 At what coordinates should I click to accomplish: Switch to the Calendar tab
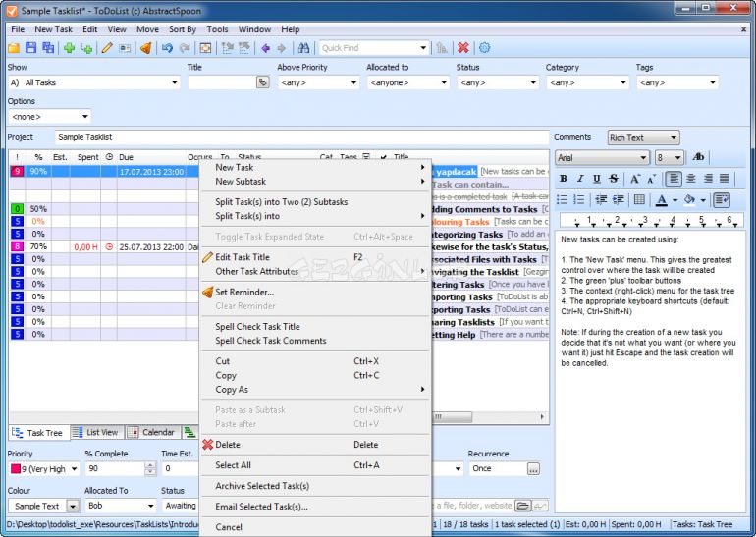click(x=153, y=432)
